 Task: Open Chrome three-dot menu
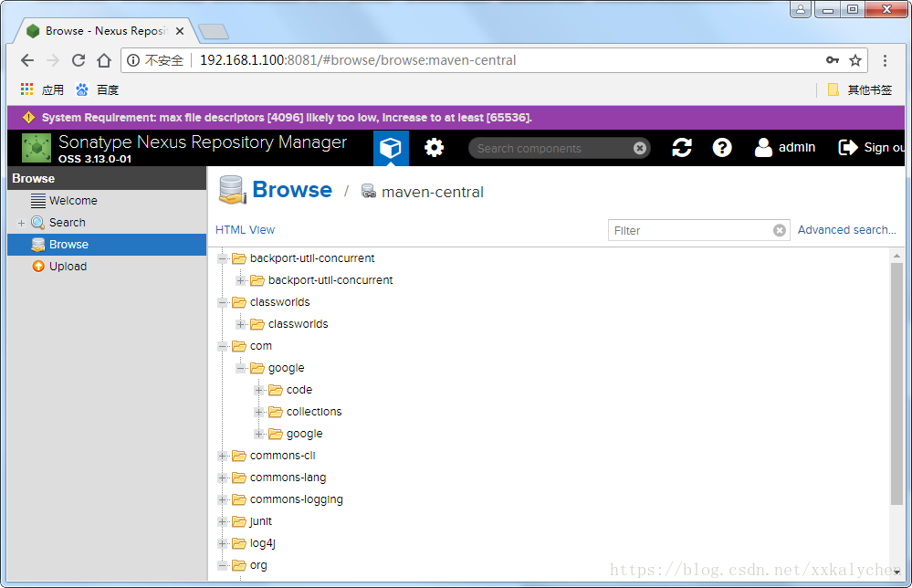point(885,60)
